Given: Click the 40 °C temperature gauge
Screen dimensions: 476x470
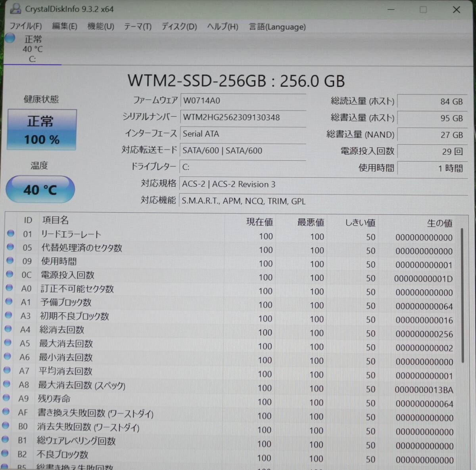Looking at the screenshot, I should tap(40, 189).
